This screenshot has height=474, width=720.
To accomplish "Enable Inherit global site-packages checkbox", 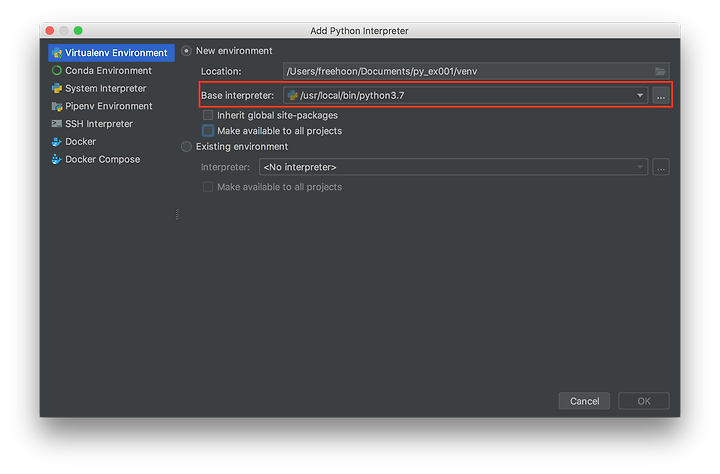I will (x=208, y=115).
